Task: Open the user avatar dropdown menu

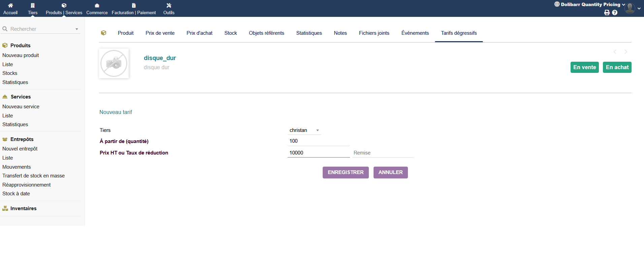Action: coord(632,8)
